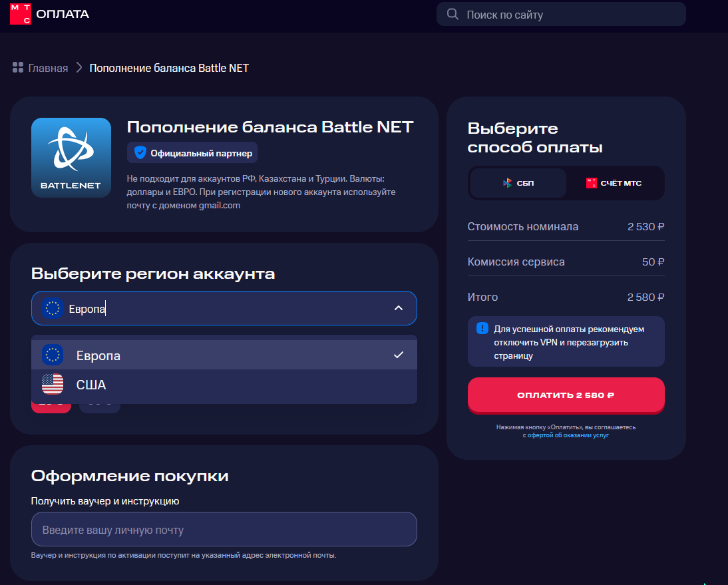Open the Главная breadcrumb link
The height and width of the screenshot is (585, 728).
tap(48, 68)
